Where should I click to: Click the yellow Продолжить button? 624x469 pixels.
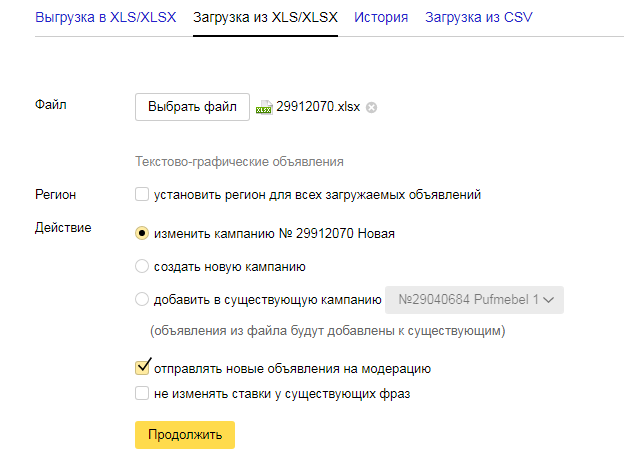(184, 435)
